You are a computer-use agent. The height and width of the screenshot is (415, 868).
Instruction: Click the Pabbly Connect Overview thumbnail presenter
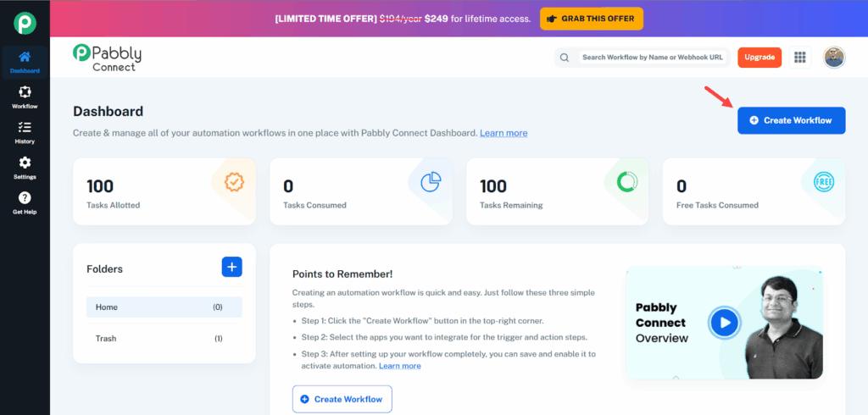point(784,328)
